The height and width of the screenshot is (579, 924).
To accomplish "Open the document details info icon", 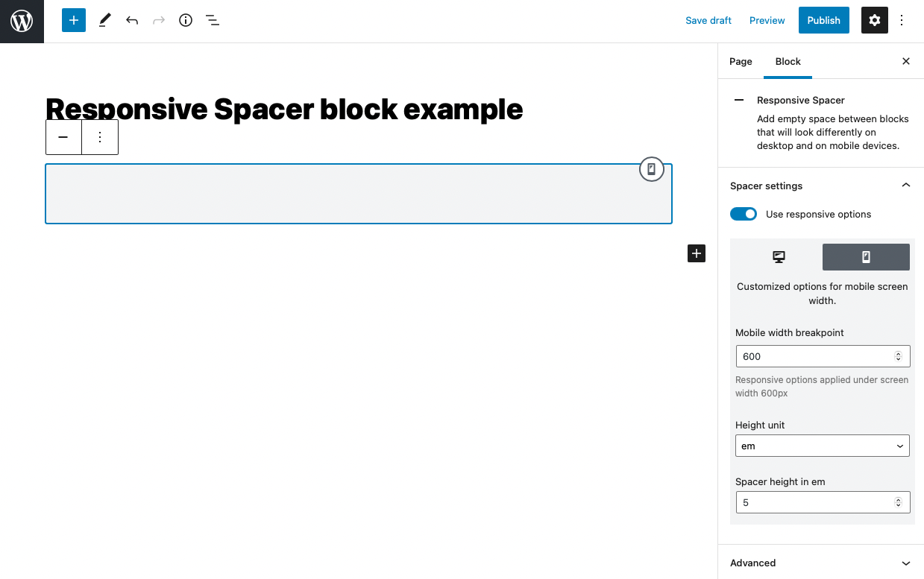I will [x=185, y=20].
